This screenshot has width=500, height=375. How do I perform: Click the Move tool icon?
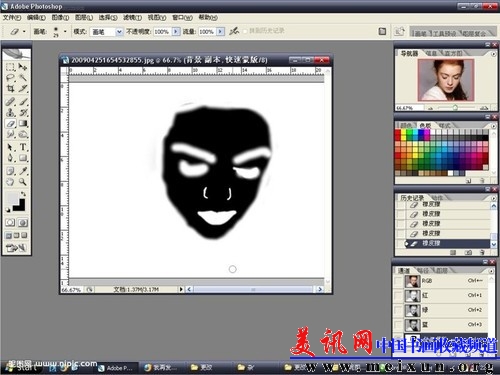(x=23, y=67)
